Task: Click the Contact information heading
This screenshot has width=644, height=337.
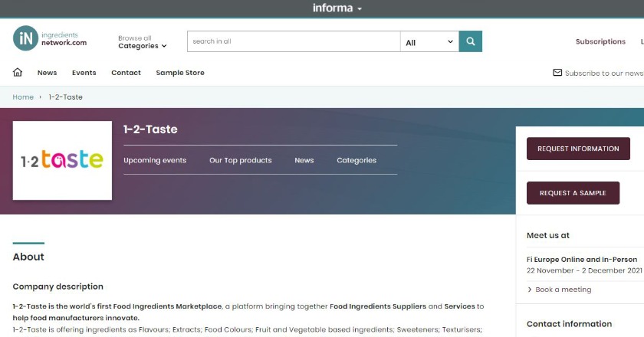Action: pos(569,324)
